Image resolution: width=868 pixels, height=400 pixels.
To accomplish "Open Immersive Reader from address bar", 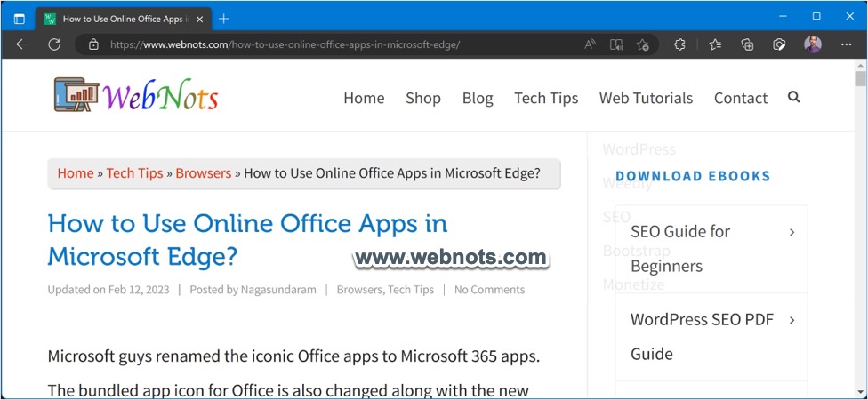I will tap(616, 44).
